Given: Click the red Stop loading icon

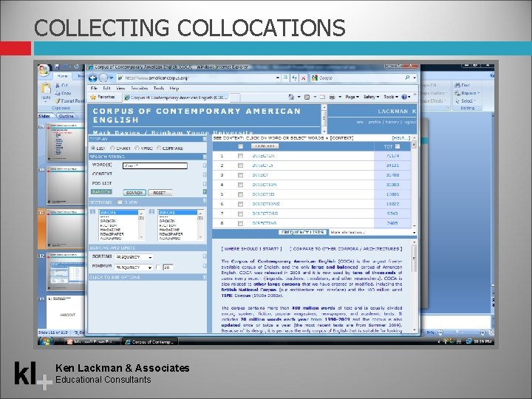Looking at the screenshot, I should tap(304, 78).
